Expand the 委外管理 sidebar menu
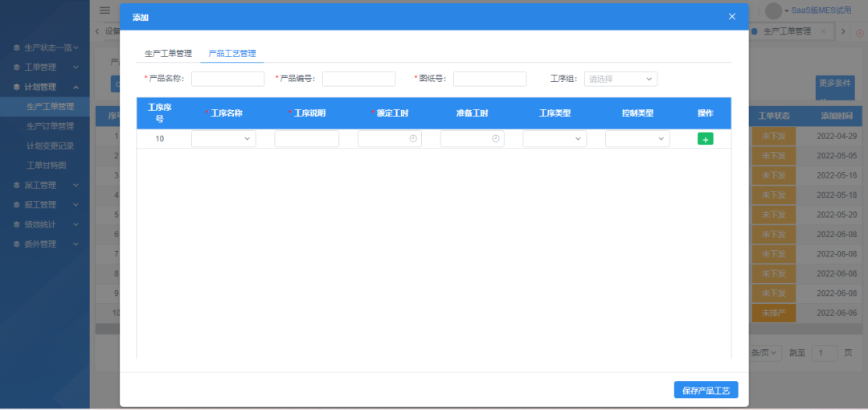The height and width of the screenshot is (410, 868). pyautogui.click(x=45, y=244)
